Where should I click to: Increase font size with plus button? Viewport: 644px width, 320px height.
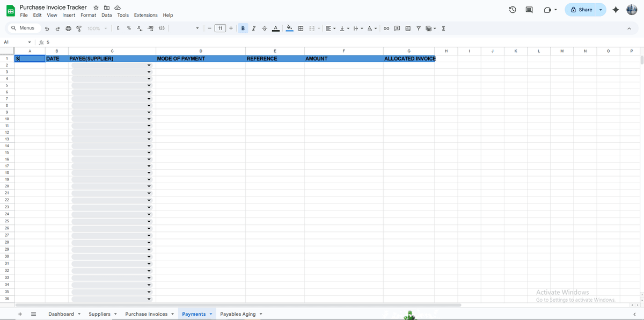click(231, 28)
